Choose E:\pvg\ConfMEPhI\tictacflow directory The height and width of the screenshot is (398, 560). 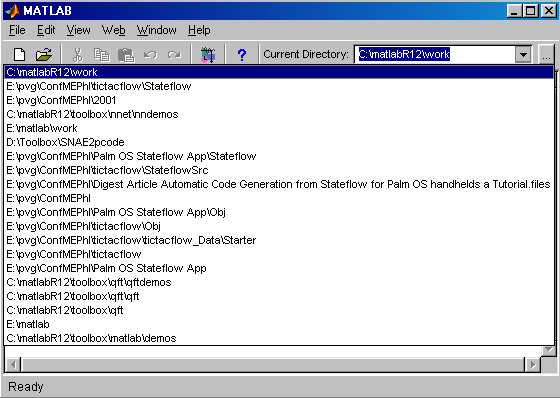click(279, 254)
